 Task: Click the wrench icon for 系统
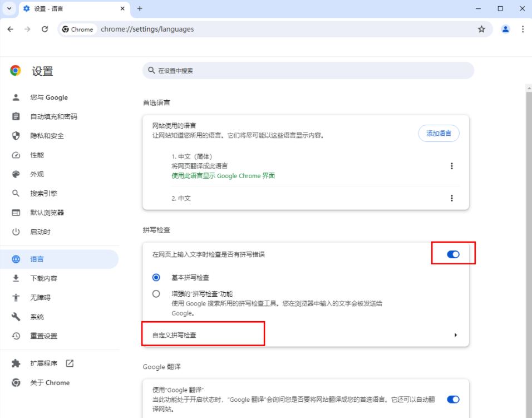point(16,317)
